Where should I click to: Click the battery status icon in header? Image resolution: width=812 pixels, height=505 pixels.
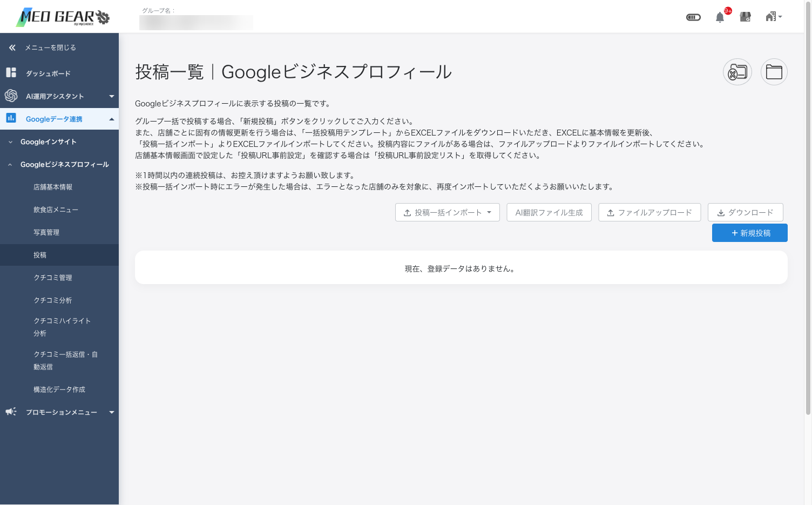pos(693,17)
